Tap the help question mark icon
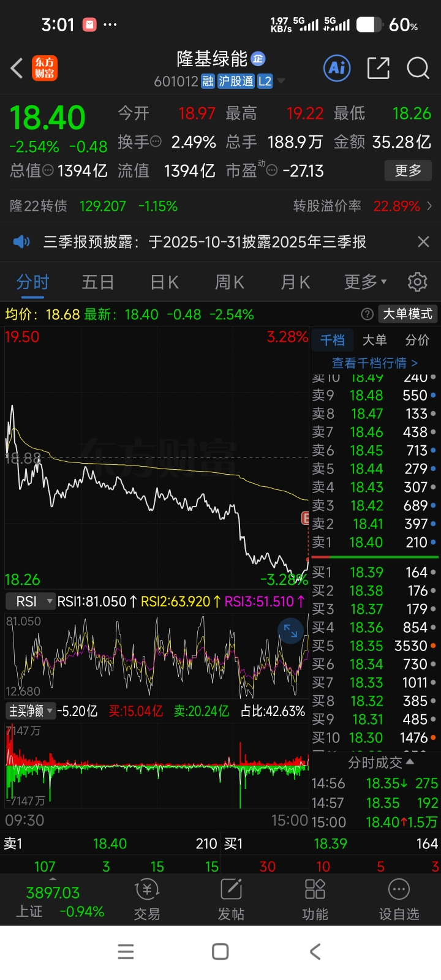The height and width of the screenshot is (980, 441). point(367,314)
